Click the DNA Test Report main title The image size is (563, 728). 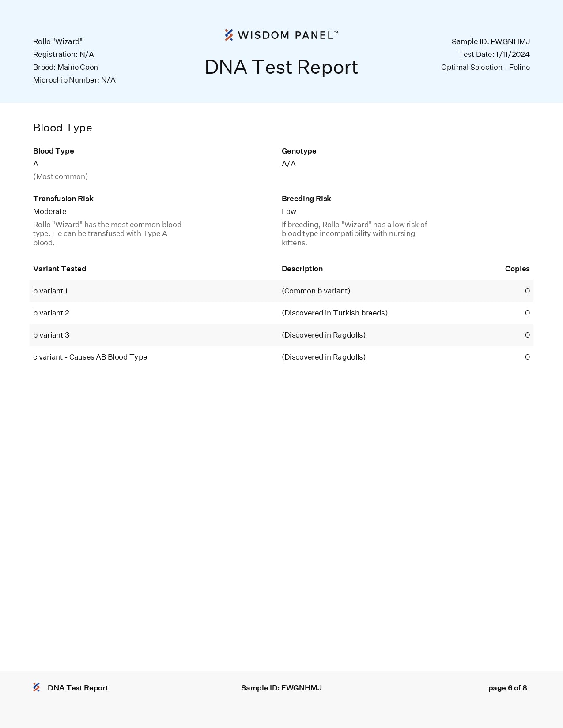(x=281, y=67)
